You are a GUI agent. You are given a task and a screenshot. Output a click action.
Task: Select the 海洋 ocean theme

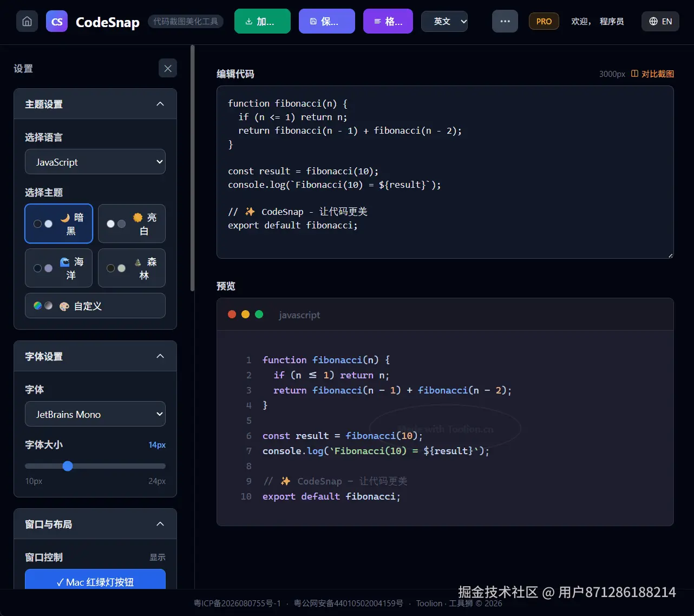click(59, 268)
